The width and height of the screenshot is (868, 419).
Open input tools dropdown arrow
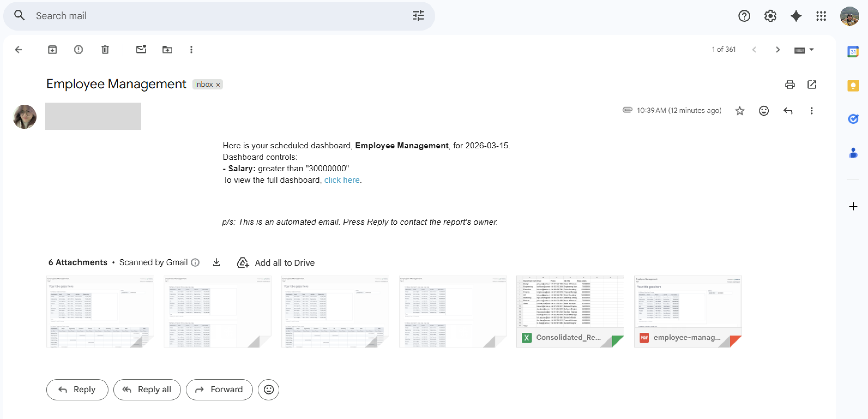[811, 50]
